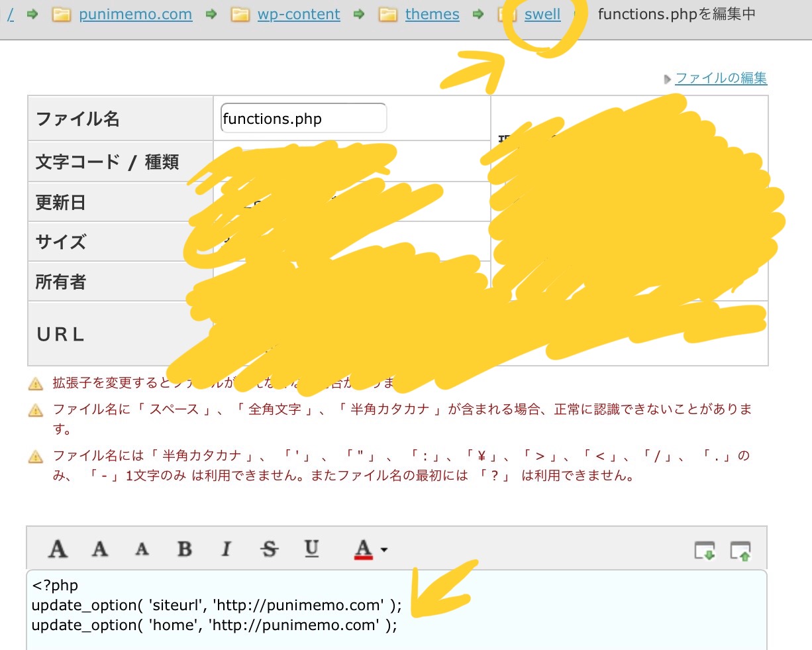Click the wp-content folder icon
Screen dimensions: 812x650
point(240,15)
